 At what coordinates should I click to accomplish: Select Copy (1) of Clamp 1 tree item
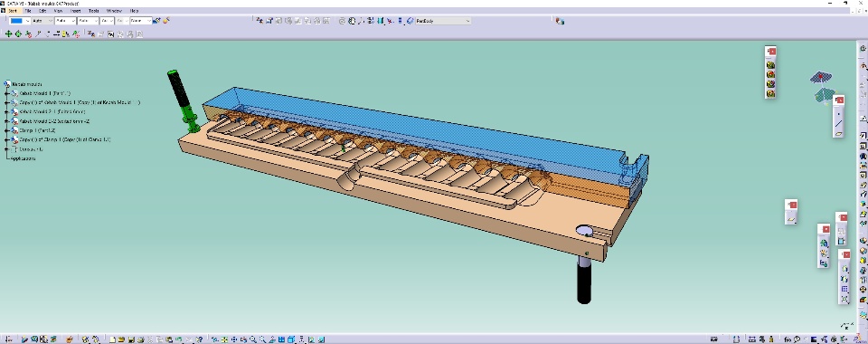coord(65,139)
